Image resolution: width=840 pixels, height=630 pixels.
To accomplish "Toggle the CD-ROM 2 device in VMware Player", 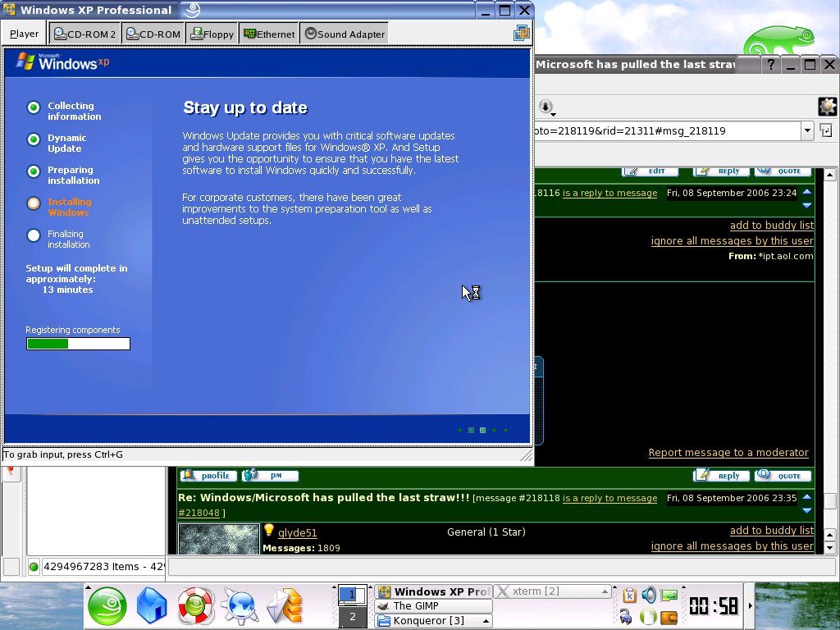I will [85, 34].
